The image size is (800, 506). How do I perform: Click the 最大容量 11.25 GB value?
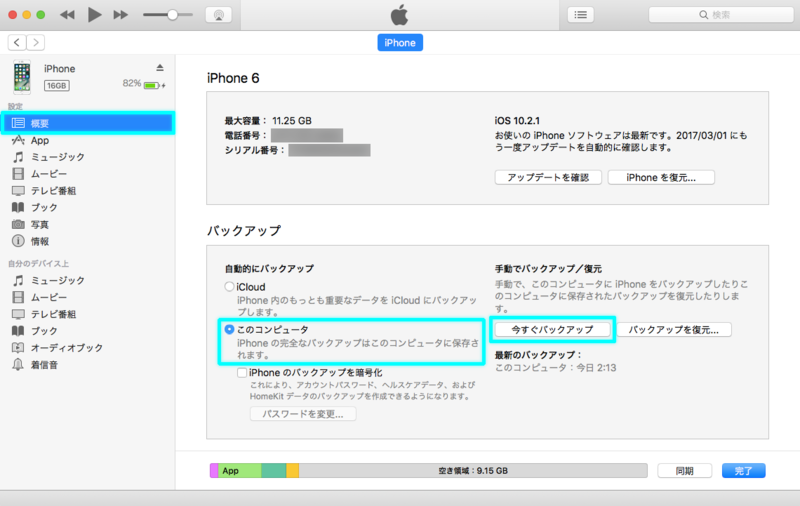coord(292,121)
